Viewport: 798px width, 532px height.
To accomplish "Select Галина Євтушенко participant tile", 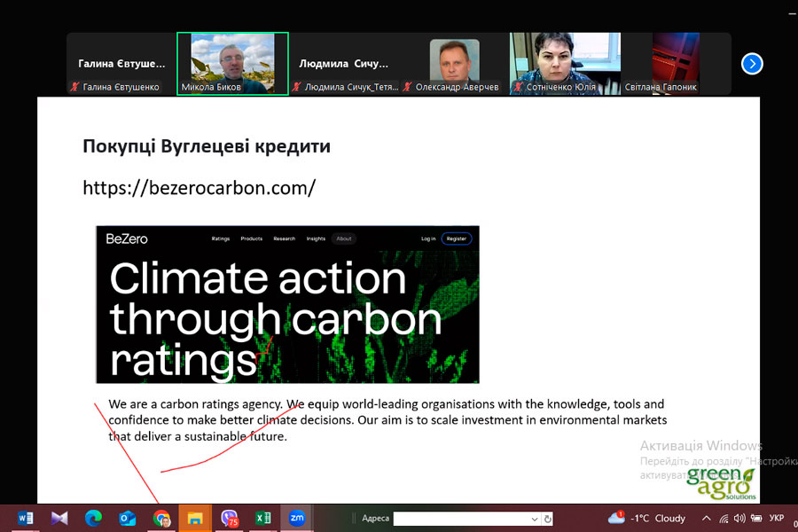I will click(x=121, y=64).
